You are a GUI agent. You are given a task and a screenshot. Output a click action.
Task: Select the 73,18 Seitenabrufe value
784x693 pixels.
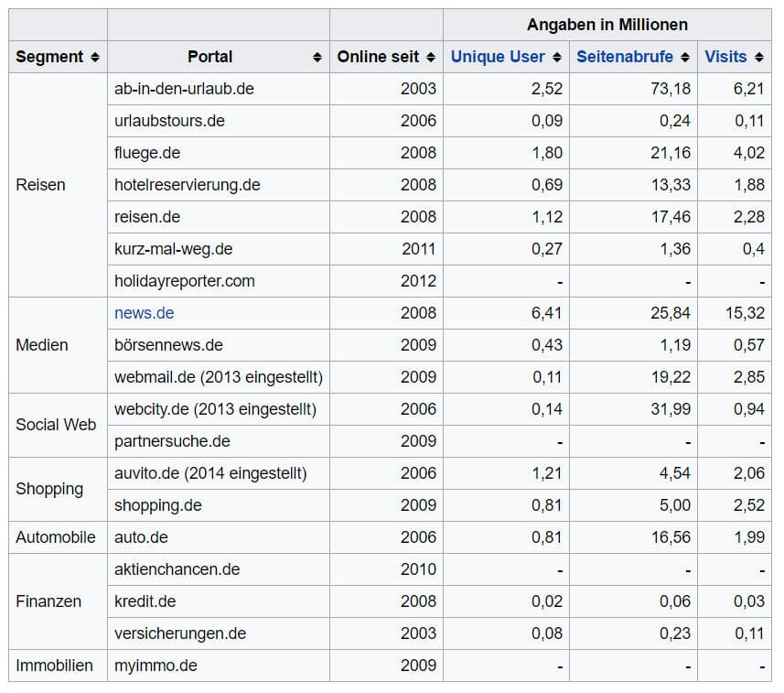pos(671,89)
